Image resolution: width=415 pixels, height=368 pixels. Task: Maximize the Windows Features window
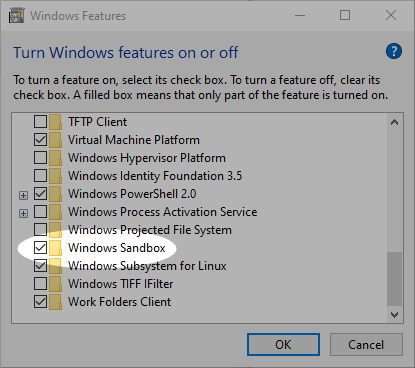345,15
